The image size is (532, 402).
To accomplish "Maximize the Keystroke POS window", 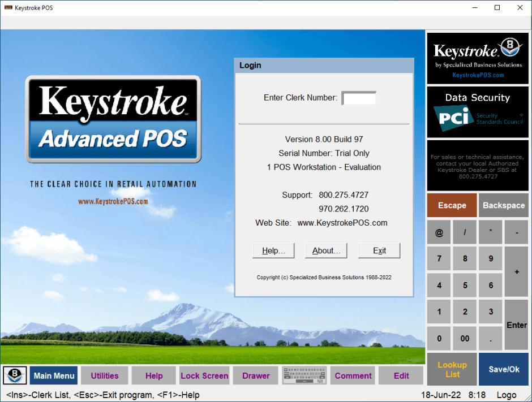I will pos(497,7).
